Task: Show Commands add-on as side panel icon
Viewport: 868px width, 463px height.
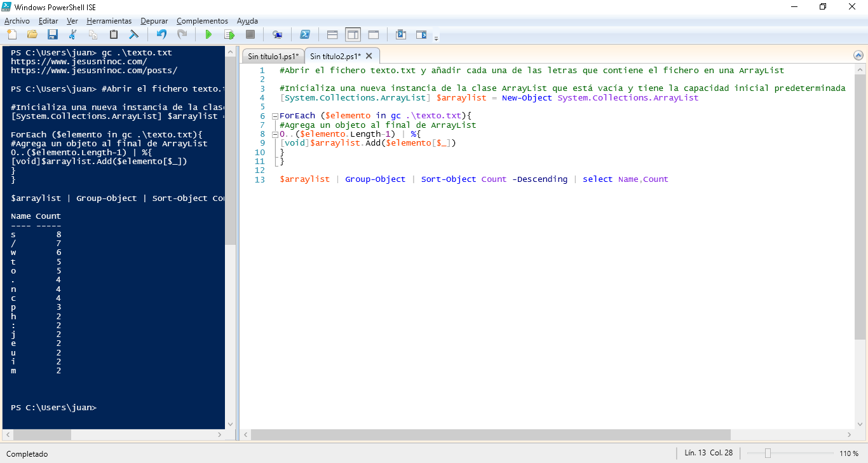Action: coord(421,34)
